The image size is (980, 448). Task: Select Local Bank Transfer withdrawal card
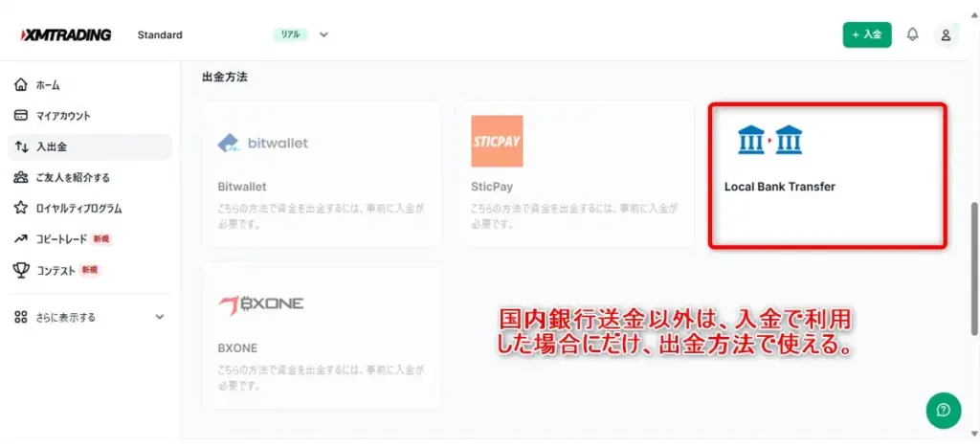pyautogui.click(x=828, y=176)
